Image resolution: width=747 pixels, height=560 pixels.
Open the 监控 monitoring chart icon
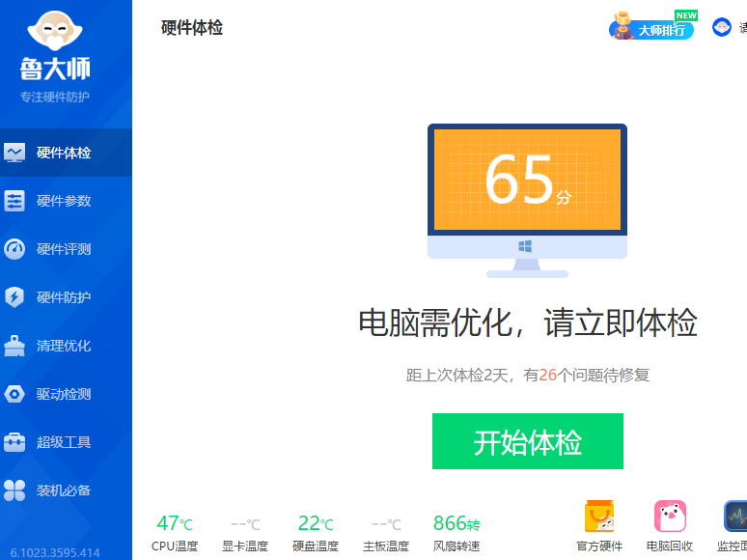pos(735,516)
